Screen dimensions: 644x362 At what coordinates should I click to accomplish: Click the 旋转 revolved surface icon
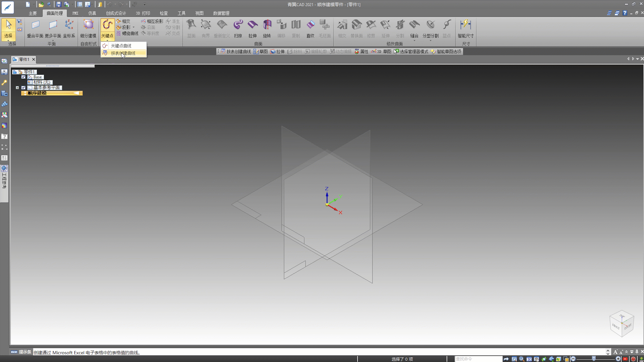pyautogui.click(x=267, y=25)
